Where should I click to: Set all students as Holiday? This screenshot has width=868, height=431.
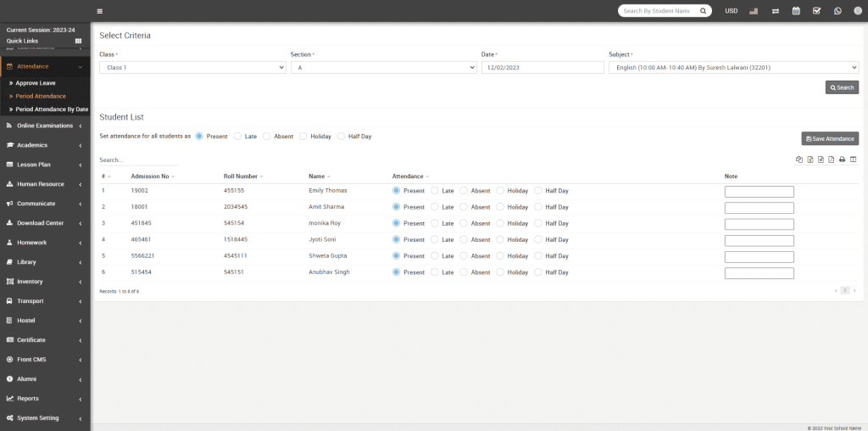pos(303,137)
